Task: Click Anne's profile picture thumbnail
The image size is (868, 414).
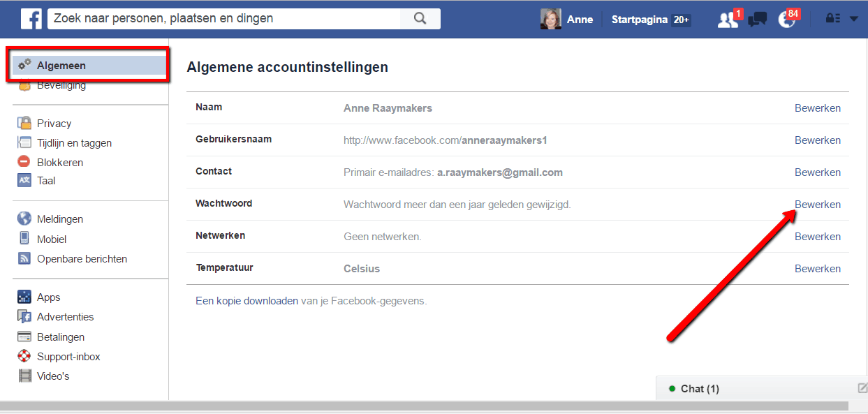Action: pos(550,19)
